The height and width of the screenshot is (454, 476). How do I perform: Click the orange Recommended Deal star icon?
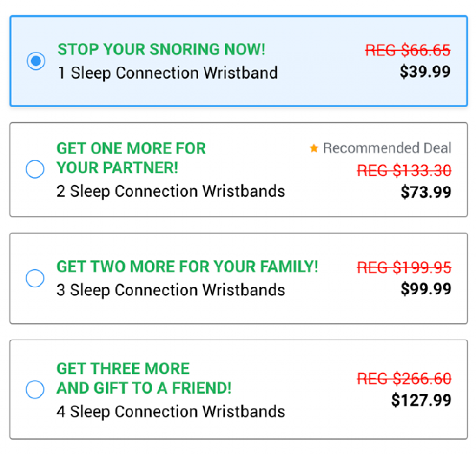(x=314, y=148)
